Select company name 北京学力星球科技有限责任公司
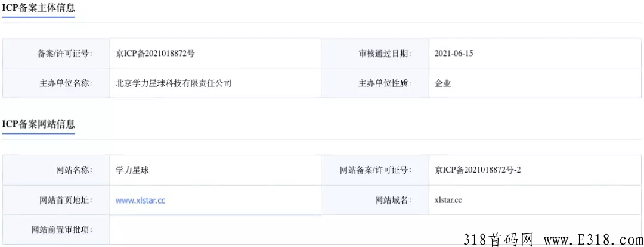The height and width of the screenshot is (247, 644). 174,83
